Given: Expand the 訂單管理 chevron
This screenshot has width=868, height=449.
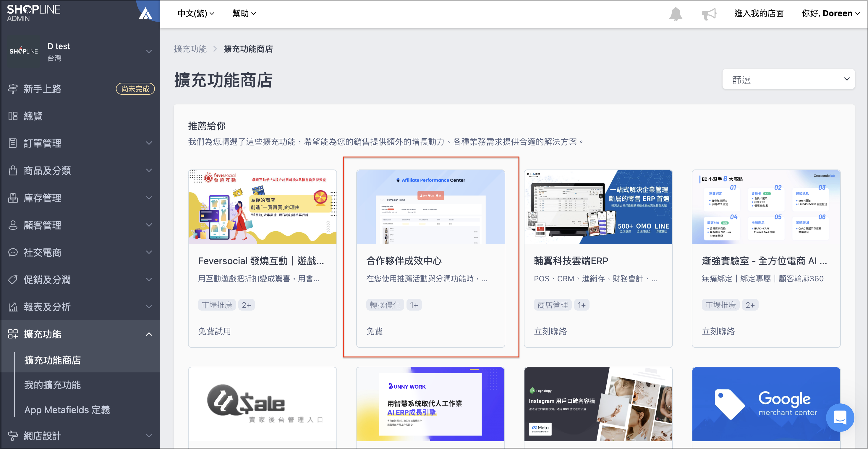Looking at the screenshot, I should [x=149, y=143].
